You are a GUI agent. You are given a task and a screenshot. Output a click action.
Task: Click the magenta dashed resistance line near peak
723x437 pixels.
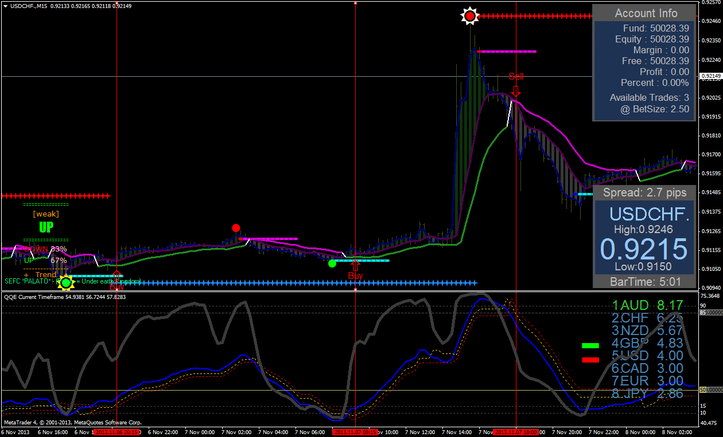coord(506,51)
